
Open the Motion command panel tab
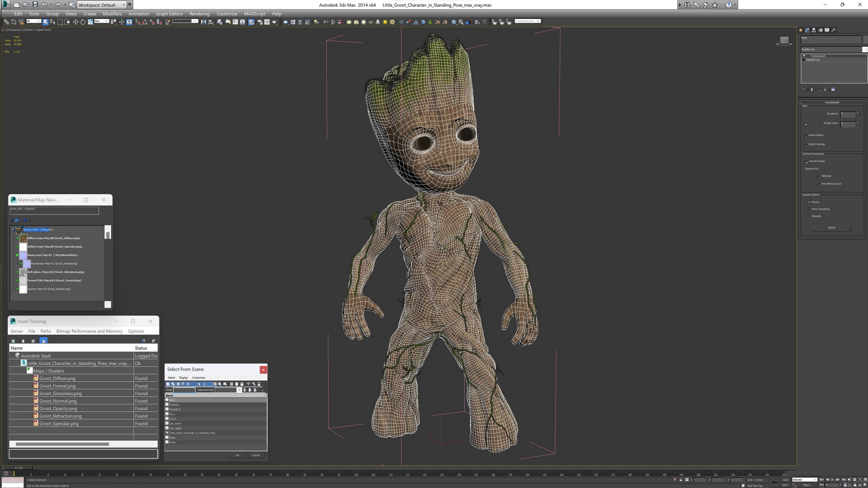[x=821, y=30]
